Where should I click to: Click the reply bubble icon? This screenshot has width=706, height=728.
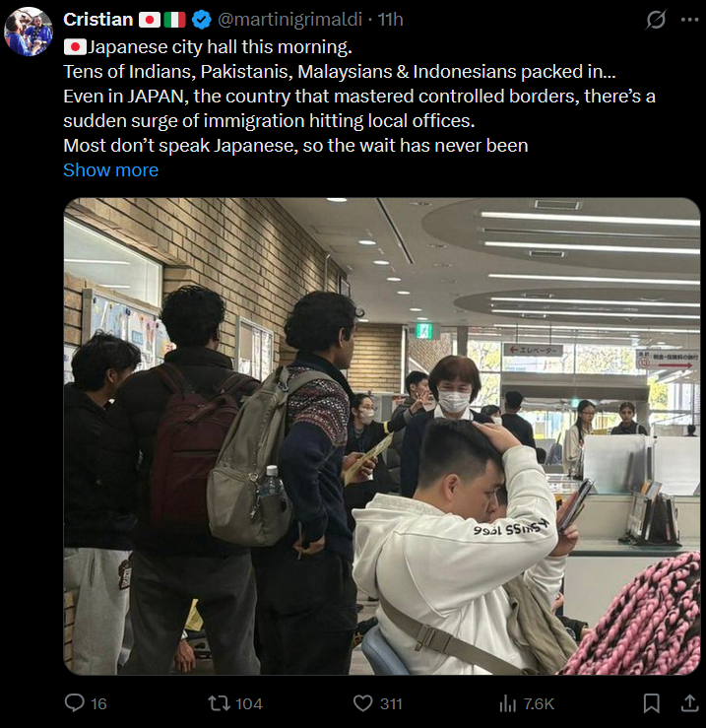(74, 703)
